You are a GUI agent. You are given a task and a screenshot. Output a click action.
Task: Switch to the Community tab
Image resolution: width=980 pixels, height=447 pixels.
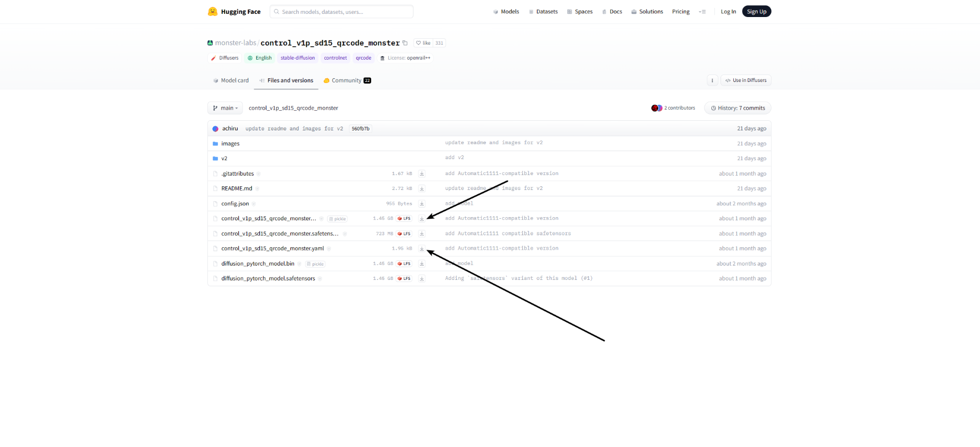pos(347,80)
